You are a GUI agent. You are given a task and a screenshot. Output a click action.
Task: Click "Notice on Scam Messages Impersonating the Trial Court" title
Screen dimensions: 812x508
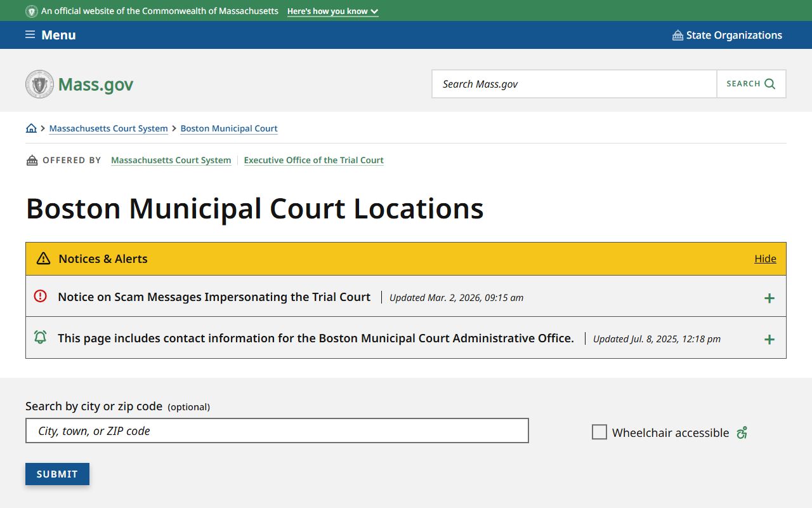tap(214, 297)
